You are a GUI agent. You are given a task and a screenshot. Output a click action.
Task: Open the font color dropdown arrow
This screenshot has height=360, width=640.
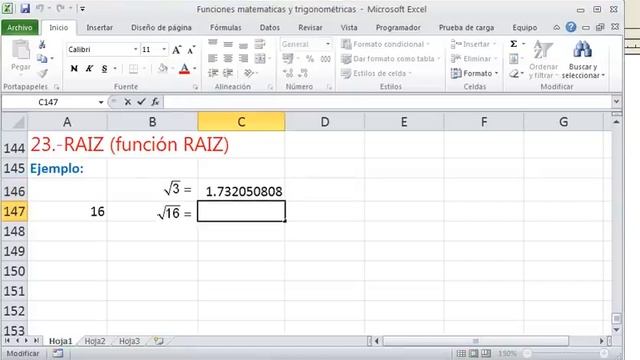[195, 69]
